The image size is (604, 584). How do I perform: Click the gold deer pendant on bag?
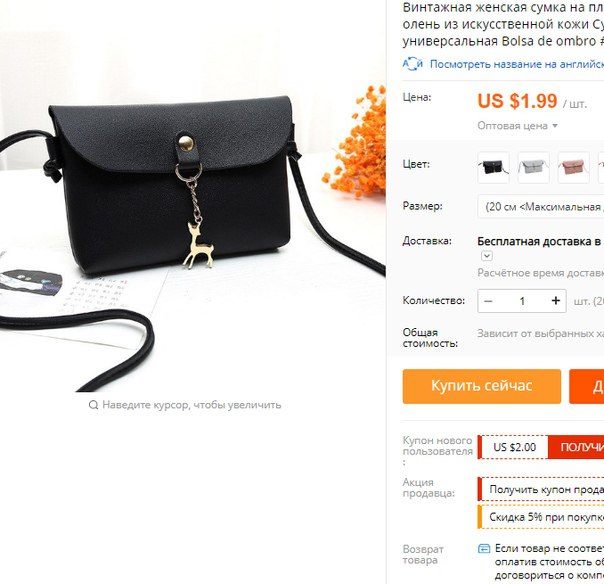[199, 245]
